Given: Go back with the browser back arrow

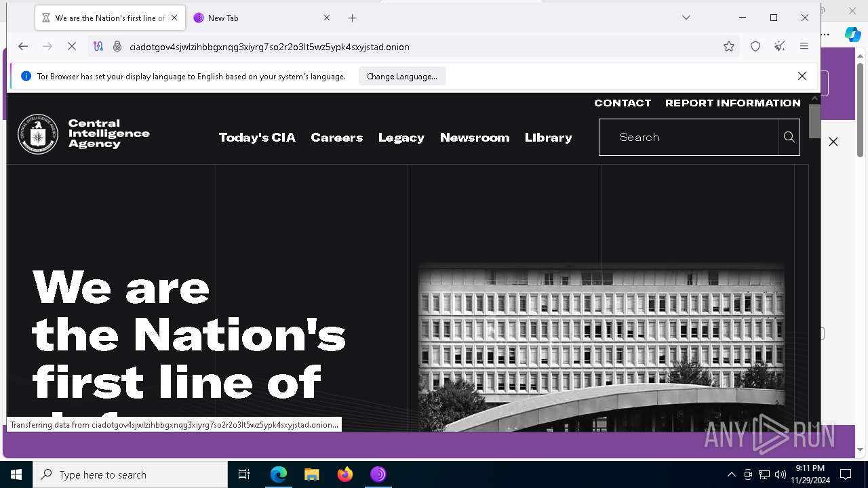Looking at the screenshot, I should click(23, 46).
